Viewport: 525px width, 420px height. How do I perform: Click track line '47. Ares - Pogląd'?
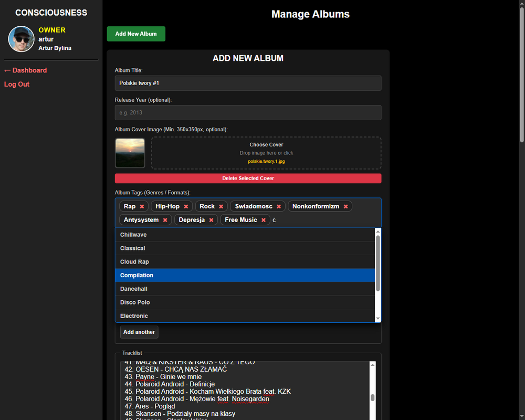pyautogui.click(x=150, y=406)
